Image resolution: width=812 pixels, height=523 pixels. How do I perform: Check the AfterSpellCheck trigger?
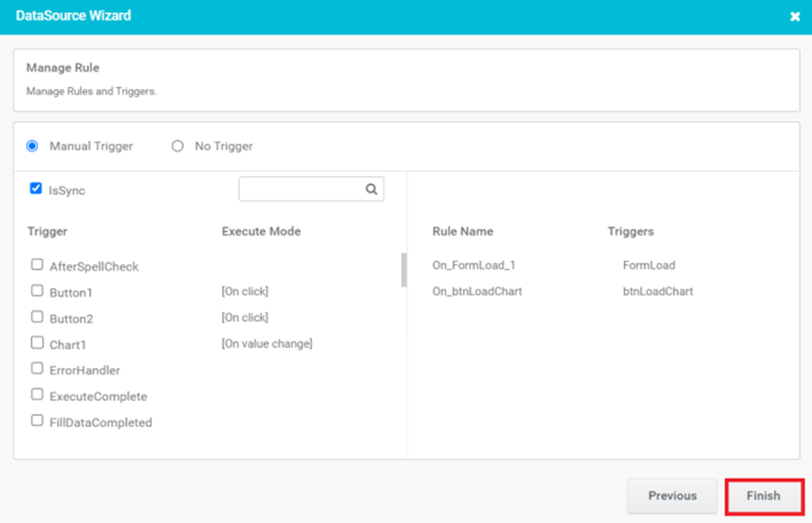coord(37,265)
